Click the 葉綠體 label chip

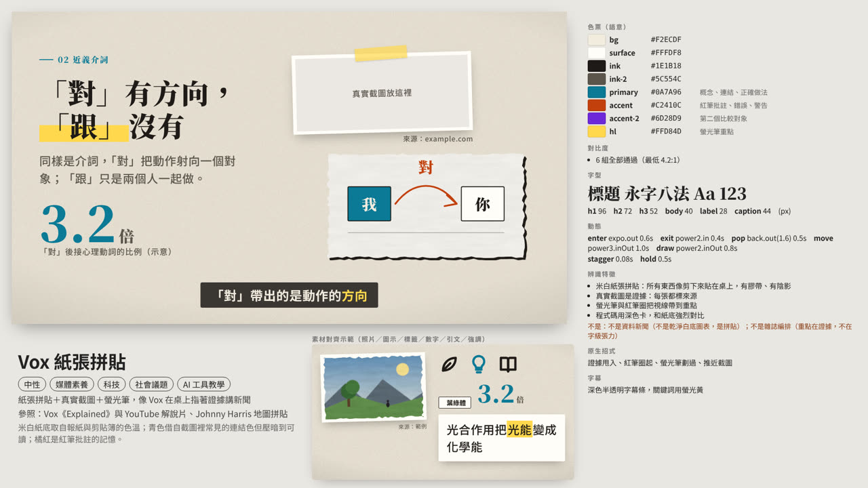coord(455,403)
